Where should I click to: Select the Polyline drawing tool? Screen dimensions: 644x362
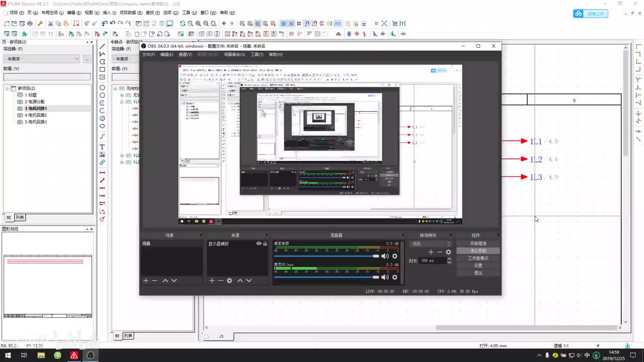[x=102, y=54]
